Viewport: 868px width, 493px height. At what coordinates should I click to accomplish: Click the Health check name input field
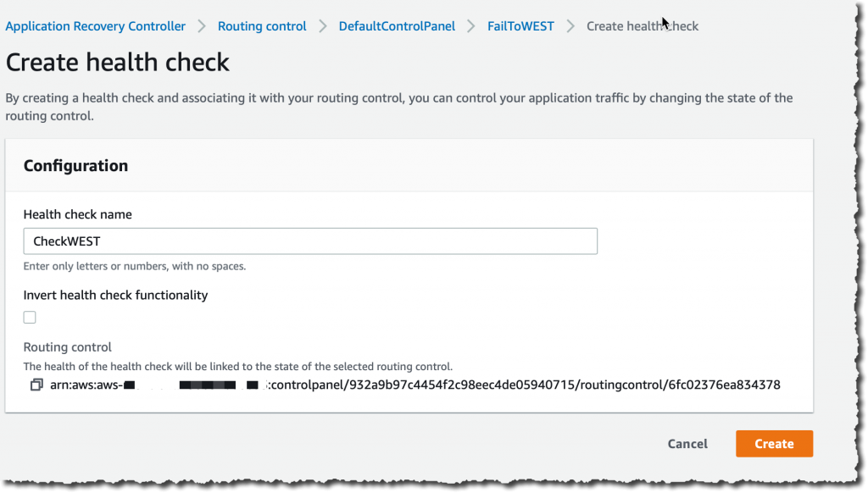tap(309, 241)
